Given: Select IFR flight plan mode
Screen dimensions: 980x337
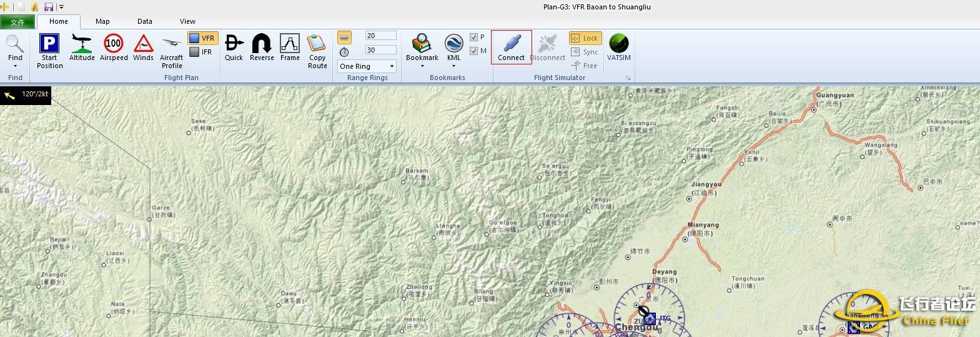Looking at the screenshot, I should click(x=201, y=52).
